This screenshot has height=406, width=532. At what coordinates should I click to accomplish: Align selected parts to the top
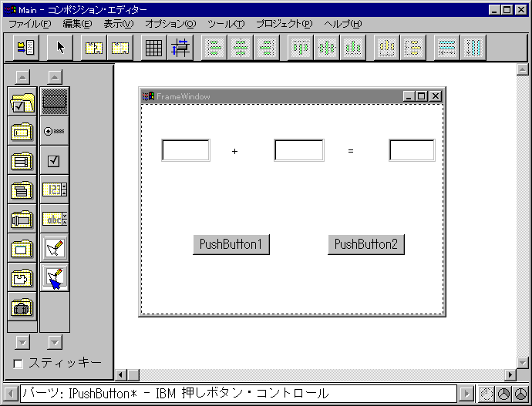pyautogui.click(x=300, y=48)
